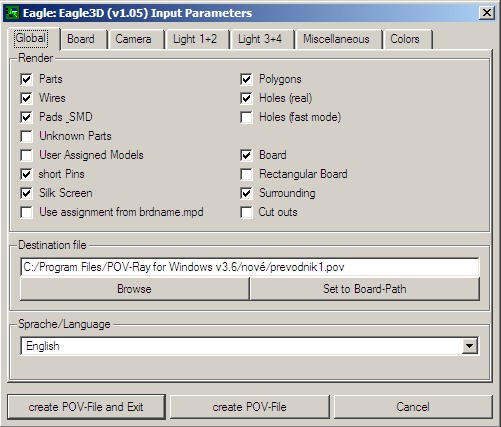501x427 pixels.
Task: Close the Eagle3D Input Parameters dialog
Action: pyautogui.click(x=487, y=13)
